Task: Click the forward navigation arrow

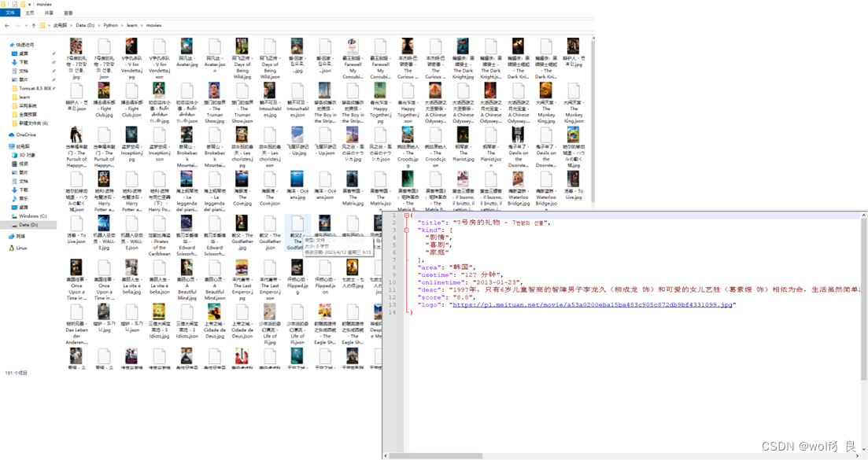Action: point(17,25)
